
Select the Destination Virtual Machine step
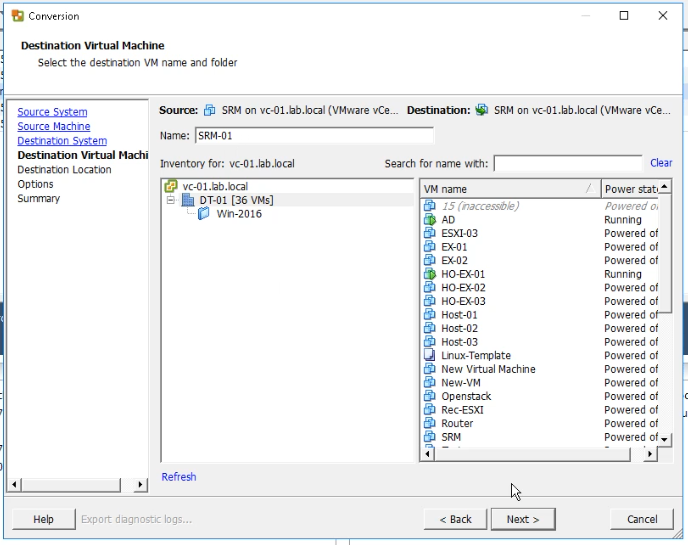point(82,155)
